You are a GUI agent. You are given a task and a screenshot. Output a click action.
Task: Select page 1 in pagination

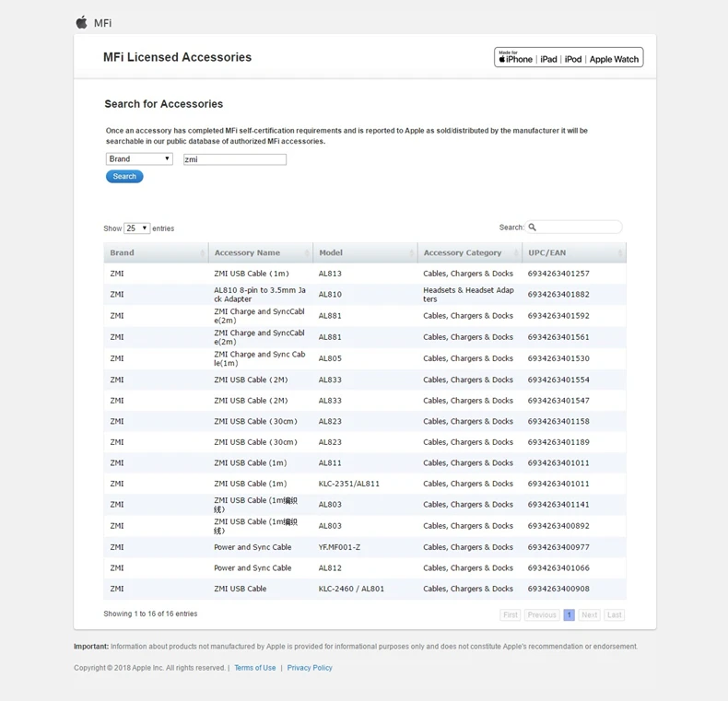(569, 614)
